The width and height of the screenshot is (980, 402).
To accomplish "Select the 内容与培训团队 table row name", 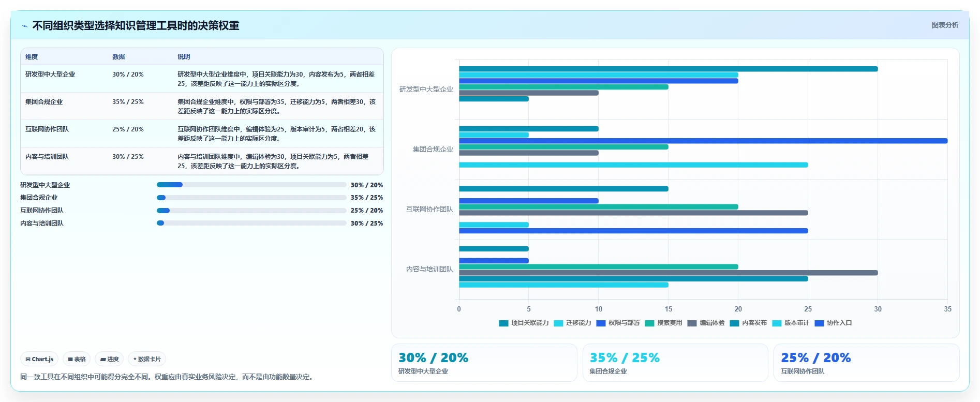I will click(47, 157).
